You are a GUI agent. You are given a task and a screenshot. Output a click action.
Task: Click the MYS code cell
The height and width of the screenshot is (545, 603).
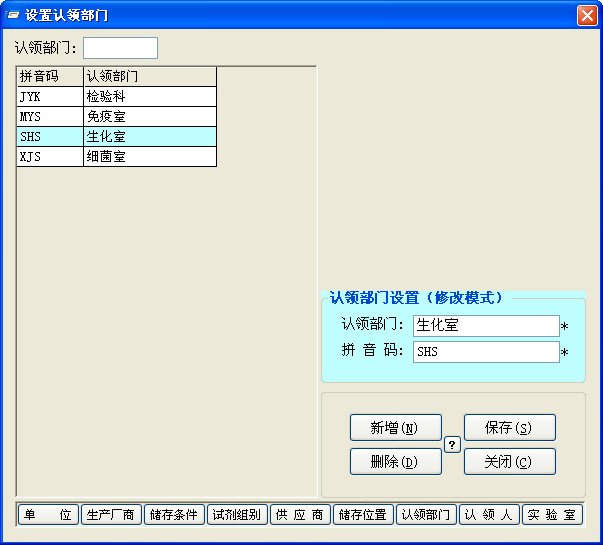[50, 116]
